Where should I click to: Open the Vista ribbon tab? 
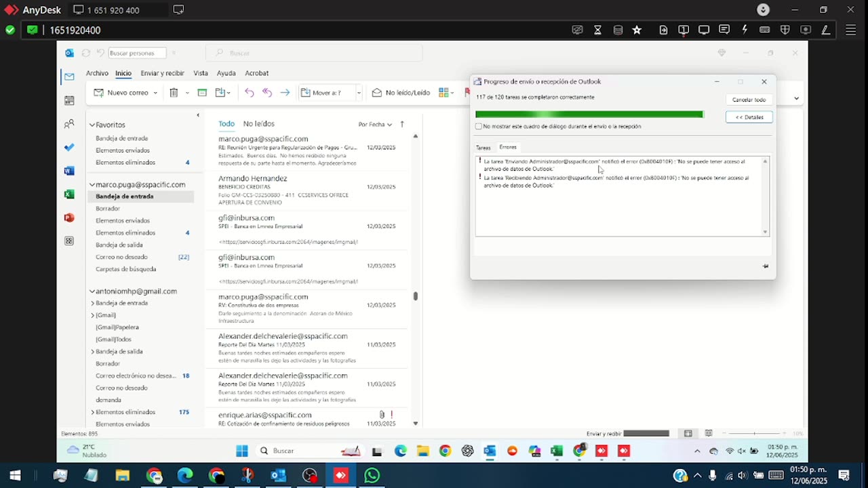tap(201, 73)
